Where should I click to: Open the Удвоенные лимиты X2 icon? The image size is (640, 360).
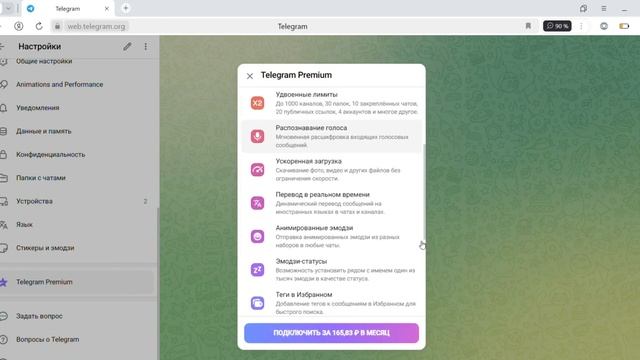pyautogui.click(x=257, y=103)
